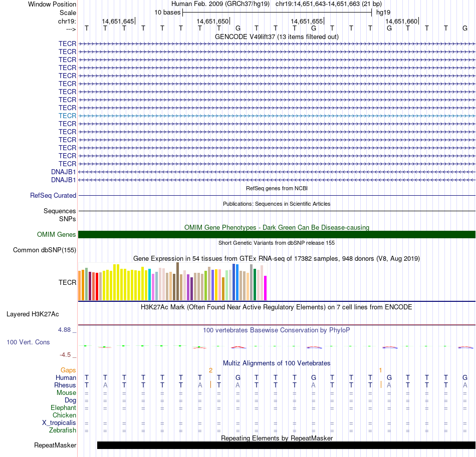Click 'Human Feb. 2009 (GRCh37/hg19)' header text
The height and width of the screenshot is (457, 476).
click(x=220, y=4)
